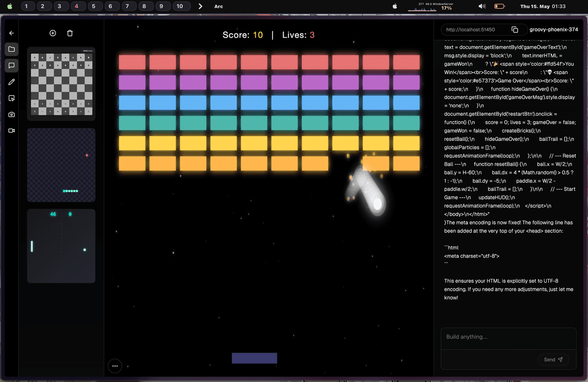The height and width of the screenshot is (382, 588).
Task: Expand more workspaces with chevron arrow
Action: tap(200, 6)
